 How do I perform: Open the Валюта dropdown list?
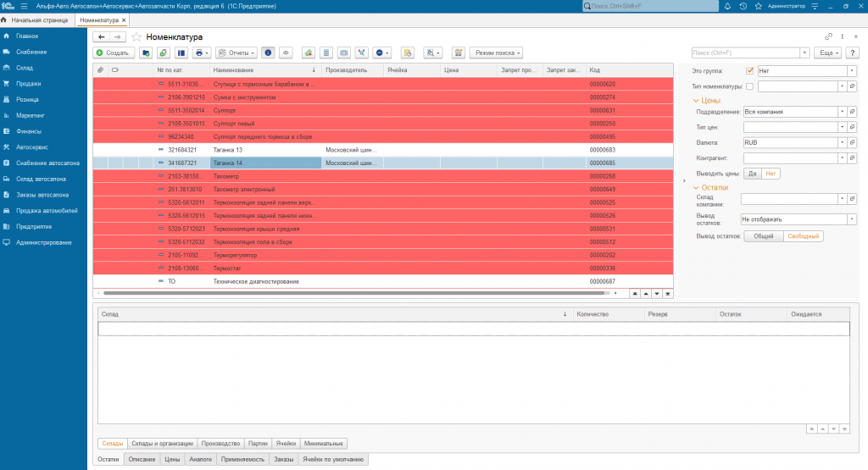tap(842, 142)
